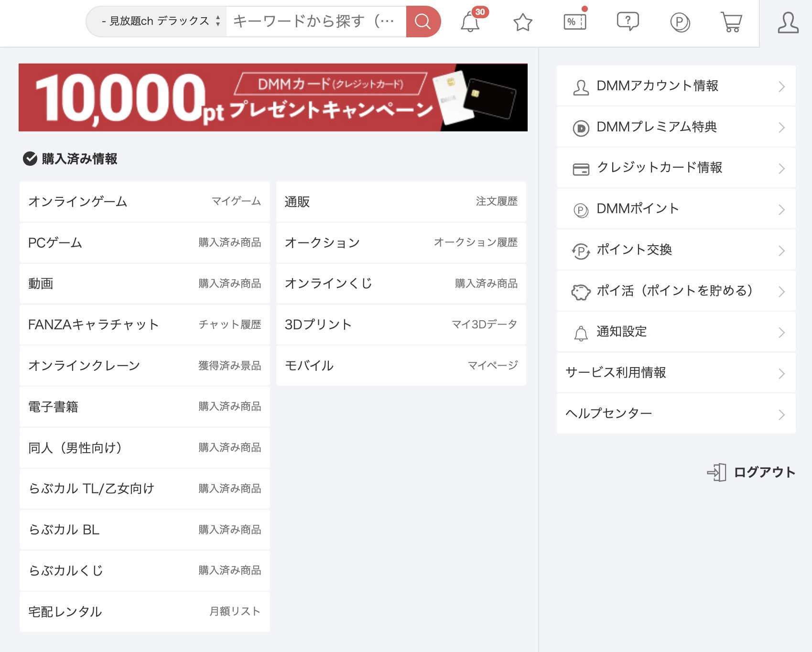812x652 pixels.
Task: Open オンラインゲーム マイゲーム row
Action: (145, 202)
